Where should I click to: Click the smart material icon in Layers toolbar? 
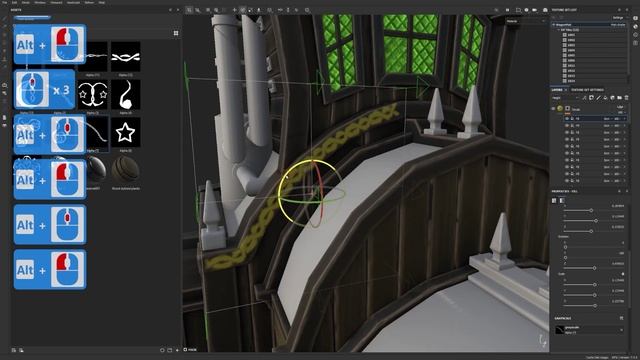[x=612, y=98]
